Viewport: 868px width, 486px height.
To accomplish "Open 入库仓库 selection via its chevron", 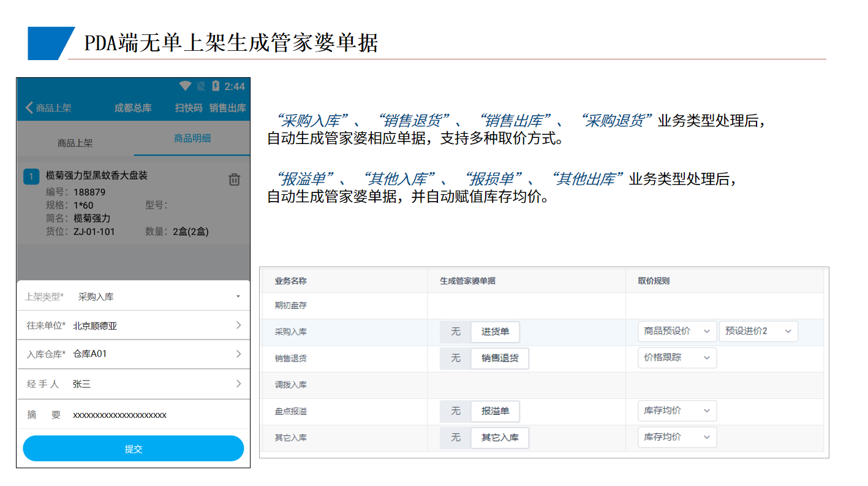I will click(238, 354).
